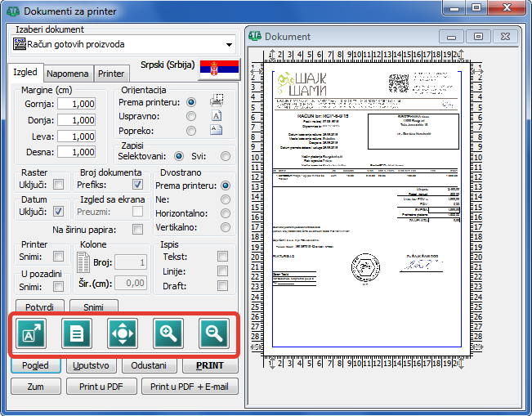Click the zoom in magnifier icon
The image size is (532, 416).
(x=168, y=333)
